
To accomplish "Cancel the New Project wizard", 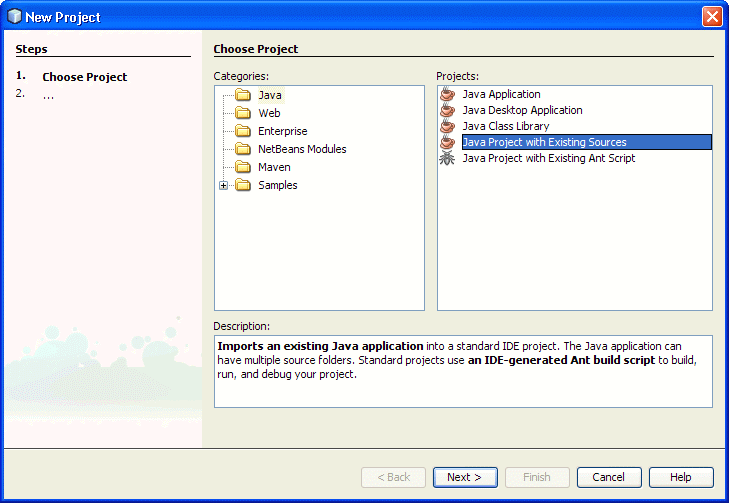I will pyautogui.click(x=609, y=477).
